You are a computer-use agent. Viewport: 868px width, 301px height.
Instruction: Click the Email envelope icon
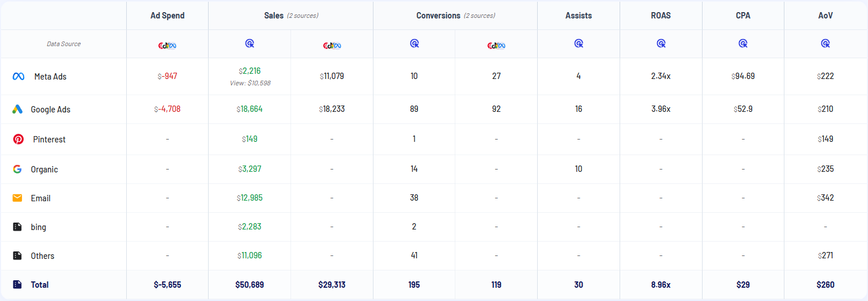tap(18, 198)
